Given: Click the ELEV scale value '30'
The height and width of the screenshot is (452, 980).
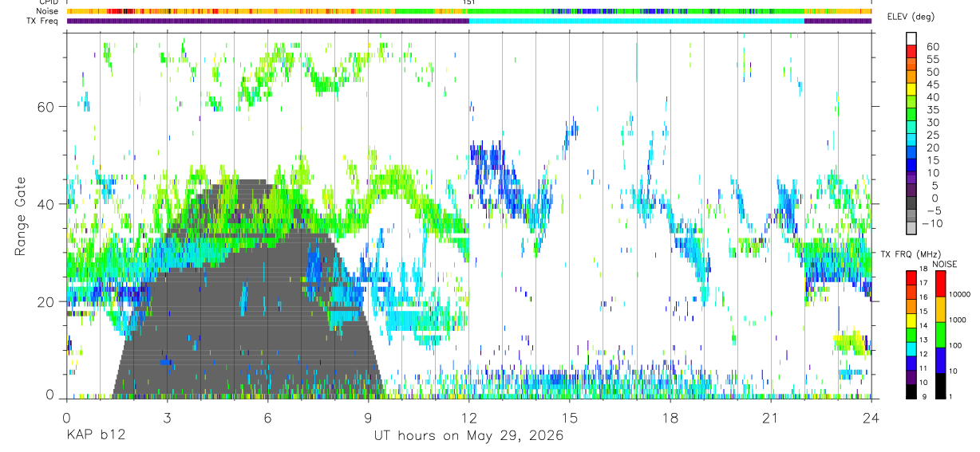Looking at the screenshot, I should [932, 122].
